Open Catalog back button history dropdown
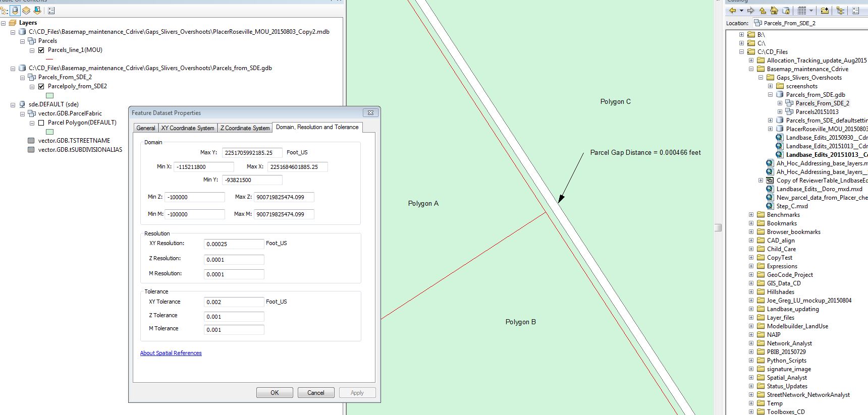 coord(741,11)
